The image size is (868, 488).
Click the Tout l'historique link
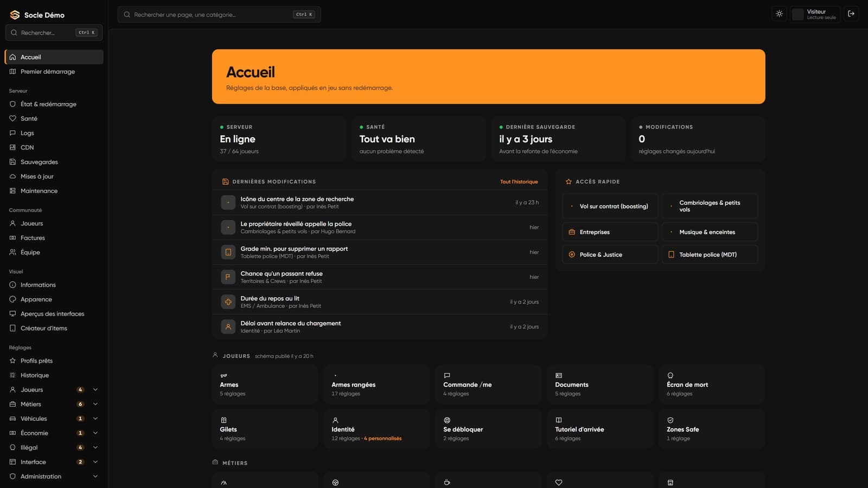519,182
